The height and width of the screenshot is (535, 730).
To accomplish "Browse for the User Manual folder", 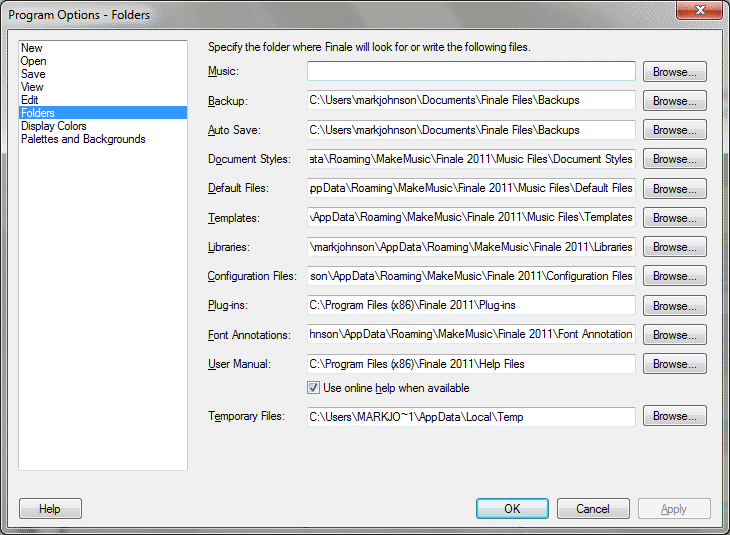I will pyautogui.click(x=675, y=364).
